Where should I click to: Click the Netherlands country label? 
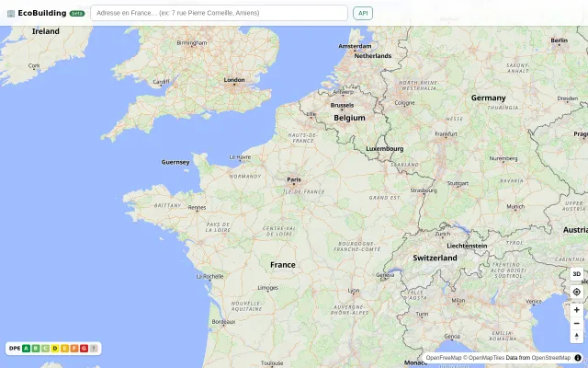click(x=373, y=55)
